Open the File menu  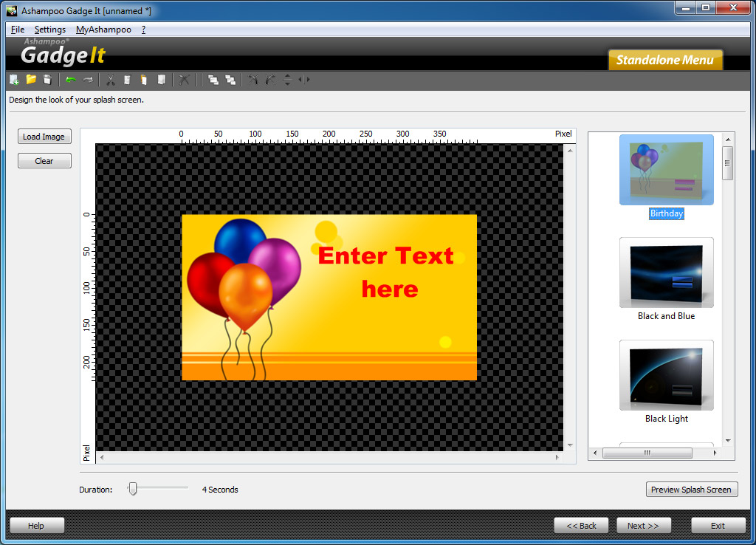pos(18,30)
